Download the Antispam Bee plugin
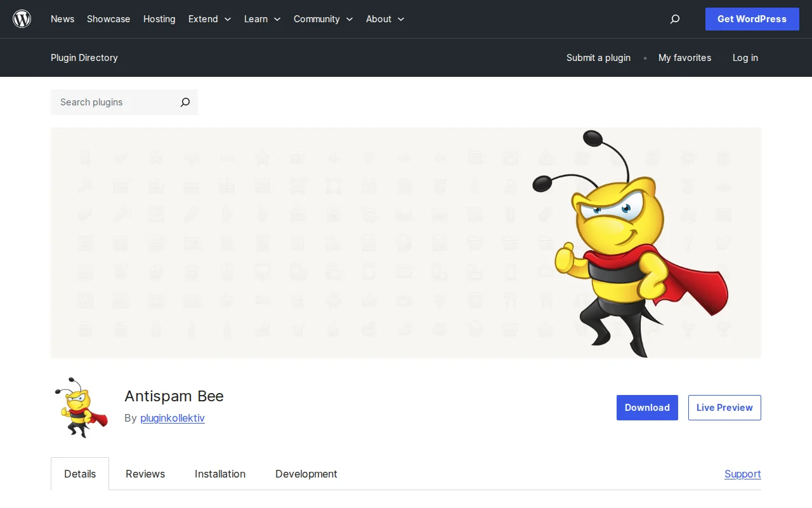The width and height of the screenshot is (812, 508). (647, 407)
